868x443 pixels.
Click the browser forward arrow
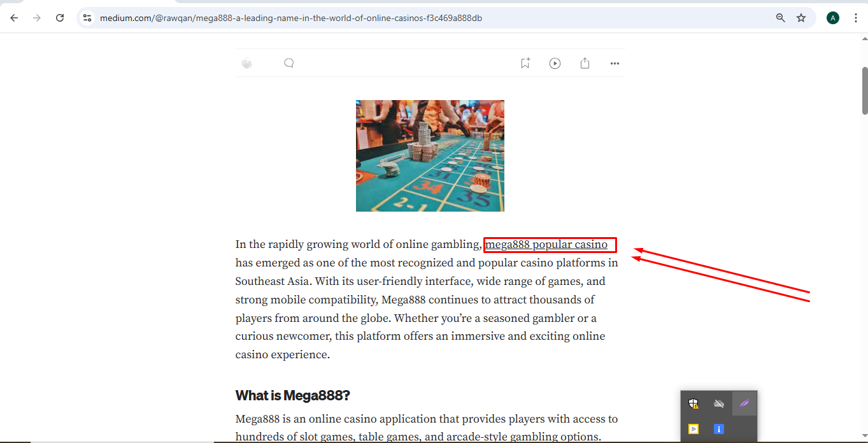[37, 18]
